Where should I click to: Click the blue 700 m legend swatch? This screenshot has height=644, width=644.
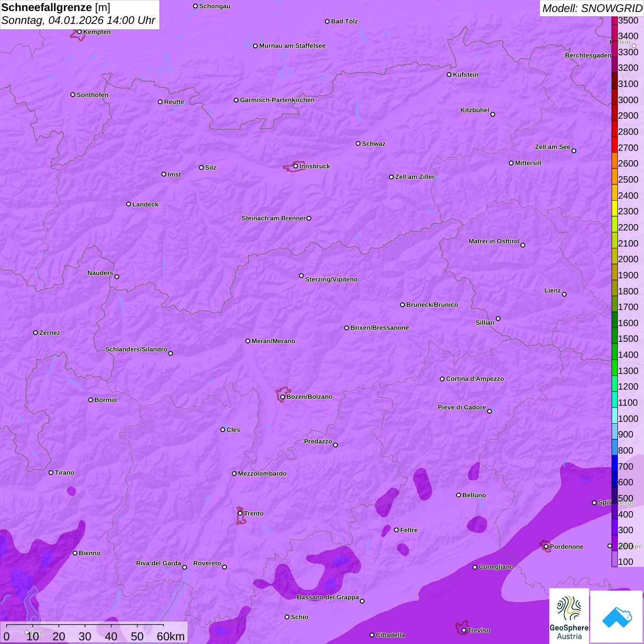point(615,463)
